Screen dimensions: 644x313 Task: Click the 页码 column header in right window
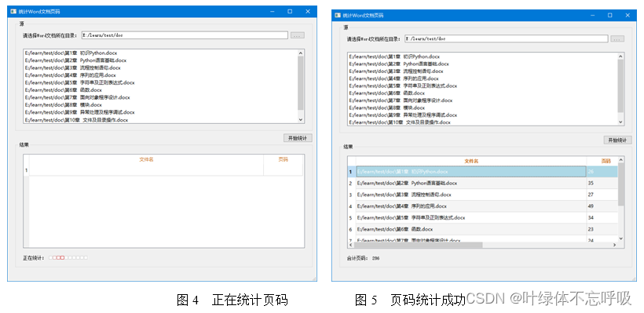click(x=606, y=162)
